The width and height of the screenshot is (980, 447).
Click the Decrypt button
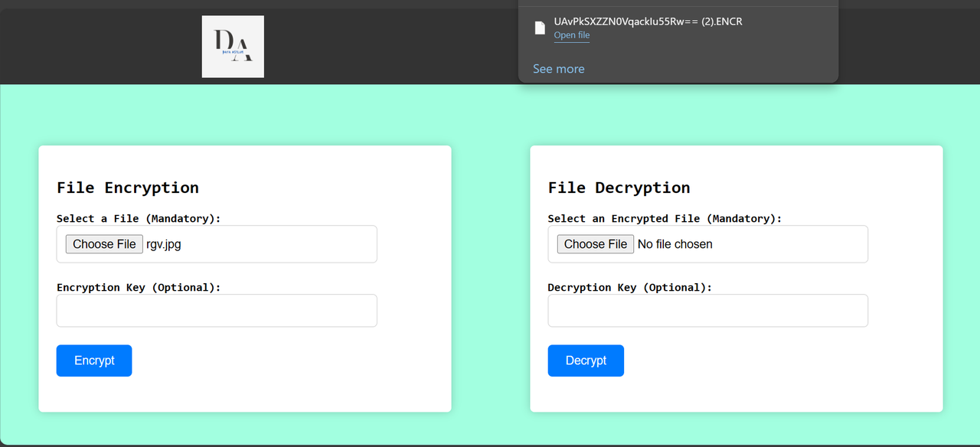coord(586,361)
